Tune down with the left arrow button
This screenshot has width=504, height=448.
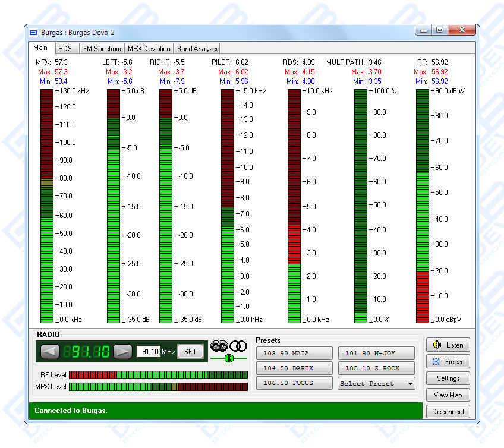50,352
